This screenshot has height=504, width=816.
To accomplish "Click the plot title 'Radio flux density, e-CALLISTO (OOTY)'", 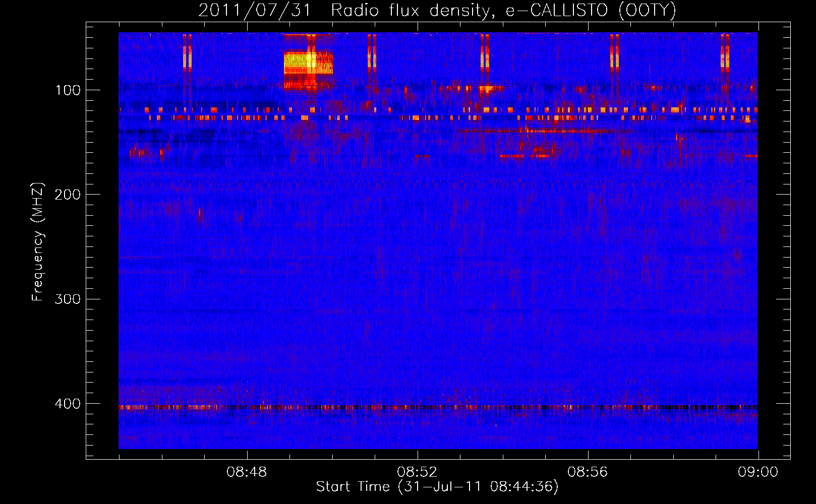I will point(503,11).
